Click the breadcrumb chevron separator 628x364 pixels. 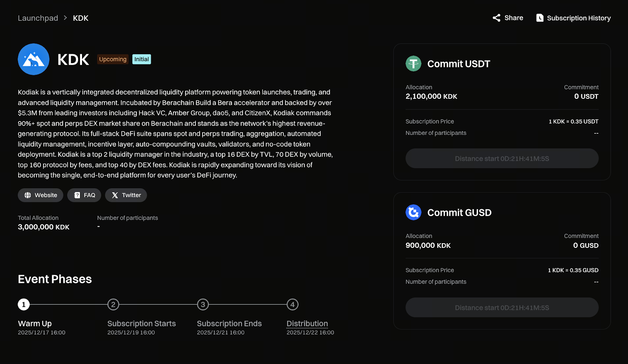pyautogui.click(x=66, y=18)
